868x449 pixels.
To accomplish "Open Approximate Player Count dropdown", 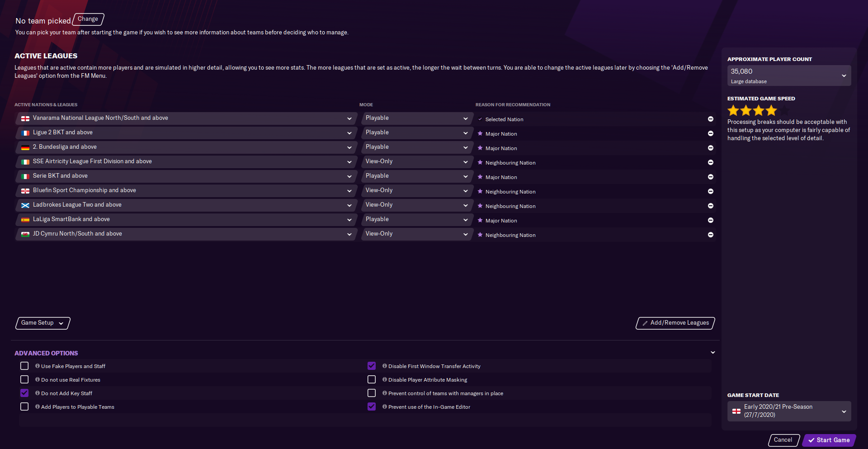I will 788,76.
